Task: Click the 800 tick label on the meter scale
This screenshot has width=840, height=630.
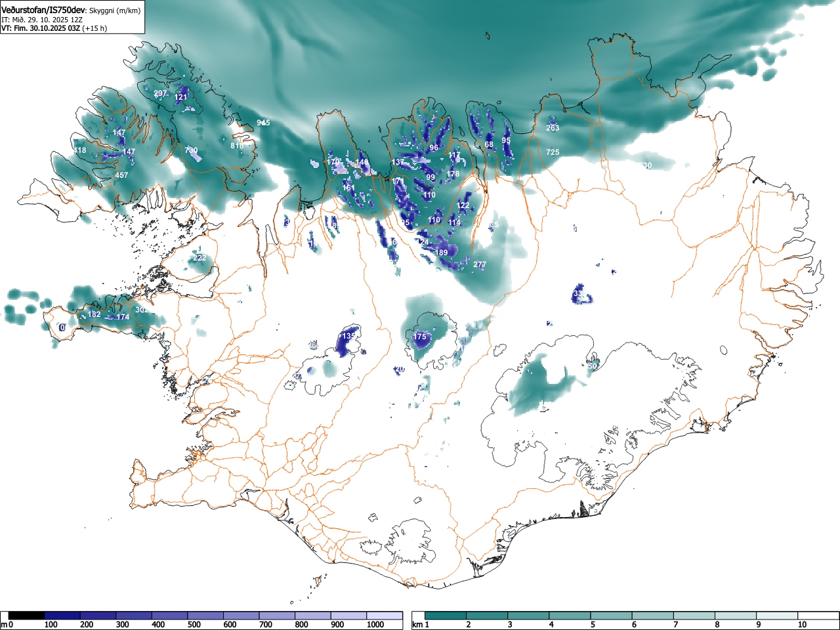Action: (301, 625)
